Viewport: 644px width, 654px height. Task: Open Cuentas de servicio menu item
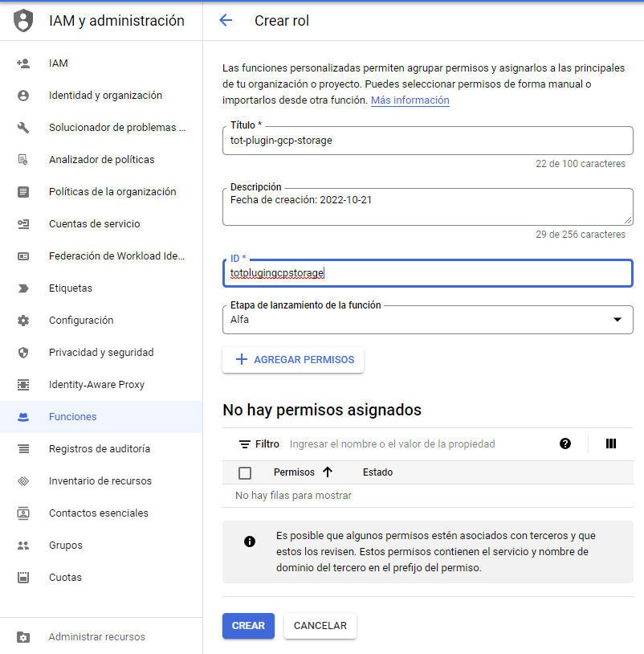coord(94,223)
